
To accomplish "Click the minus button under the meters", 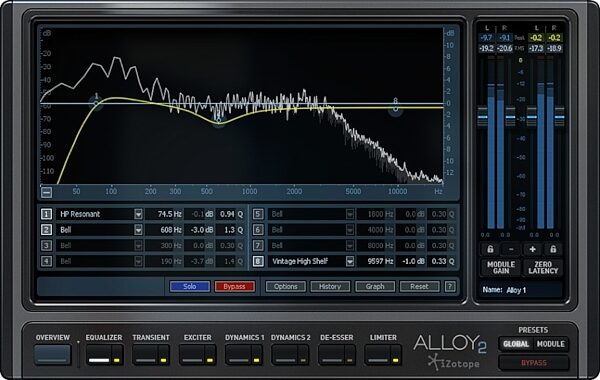I will (x=511, y=250).
